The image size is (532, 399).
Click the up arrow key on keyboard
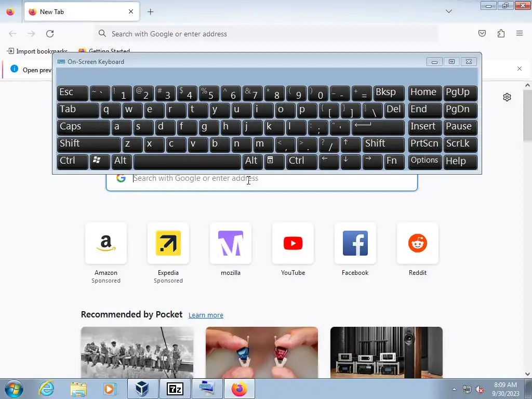click(351, 144)
